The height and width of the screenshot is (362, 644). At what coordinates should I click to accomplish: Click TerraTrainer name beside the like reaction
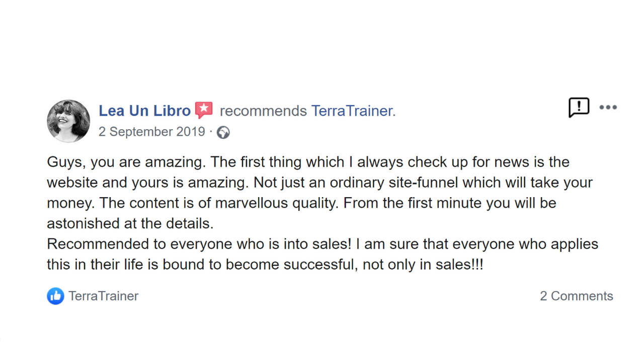click(x=103, y=296)
